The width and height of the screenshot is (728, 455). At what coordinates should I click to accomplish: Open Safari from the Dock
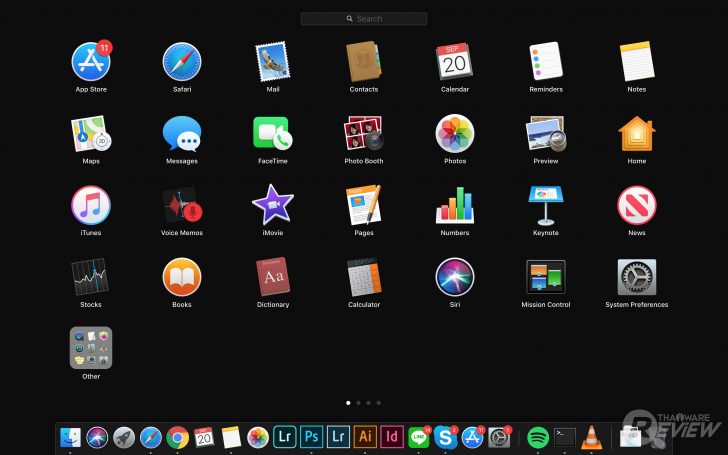(151, 437)
